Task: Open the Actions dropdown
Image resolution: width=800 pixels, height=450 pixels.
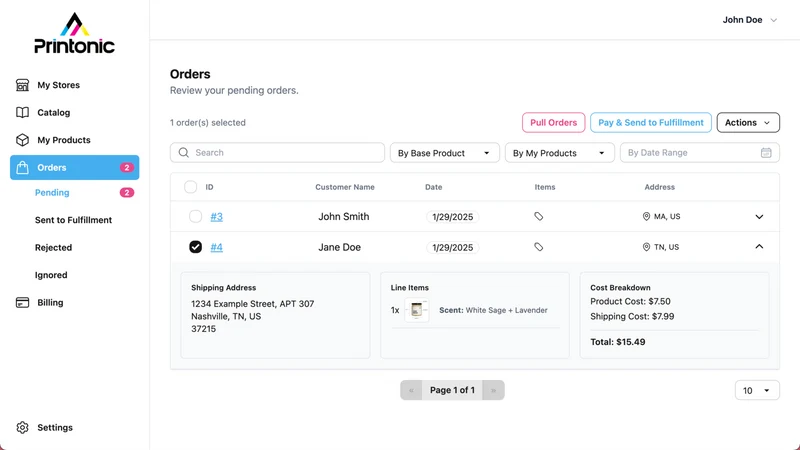Action: tap(748, 122)
